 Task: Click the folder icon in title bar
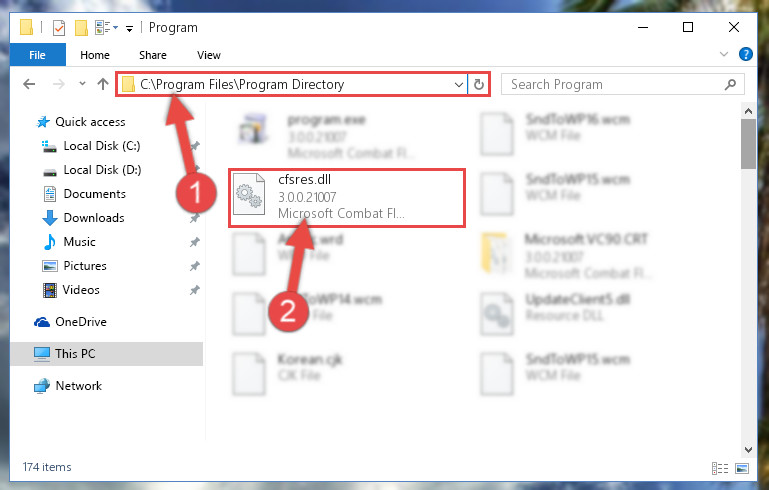pyautogui.click(x=26, y=27)
